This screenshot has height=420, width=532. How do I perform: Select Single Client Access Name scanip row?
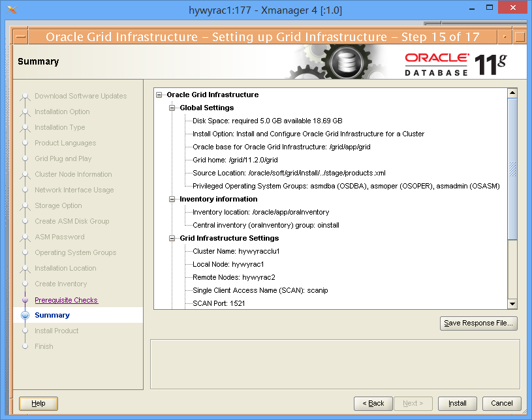(260, 290)
